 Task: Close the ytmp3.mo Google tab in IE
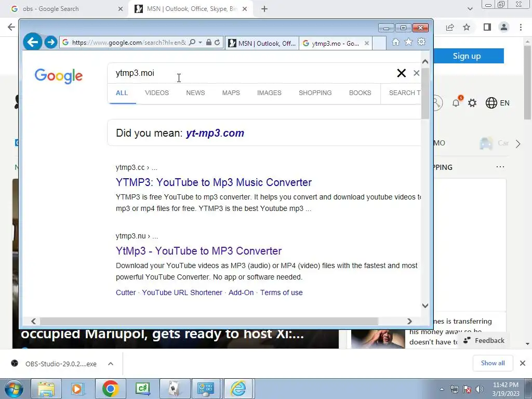click(366, 43)
